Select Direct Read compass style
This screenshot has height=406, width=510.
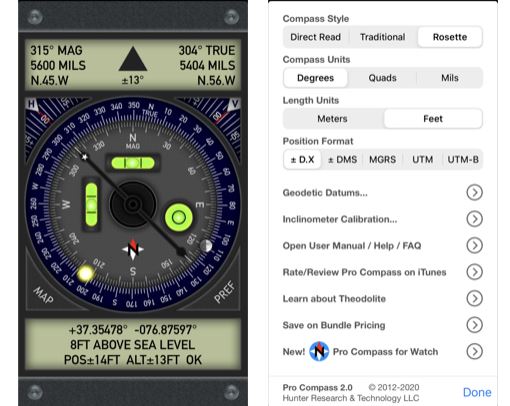[x=315, y=37]
